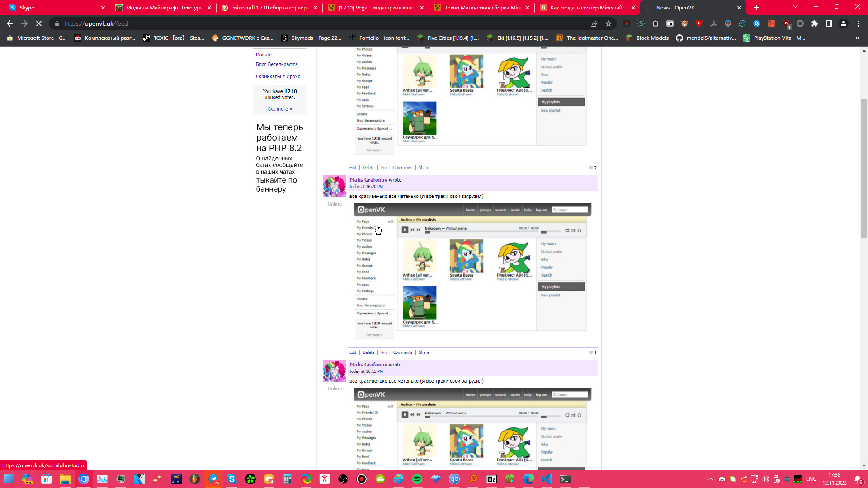
Task: Open the Donate link in the sidebar
Action: pos(264,55)
